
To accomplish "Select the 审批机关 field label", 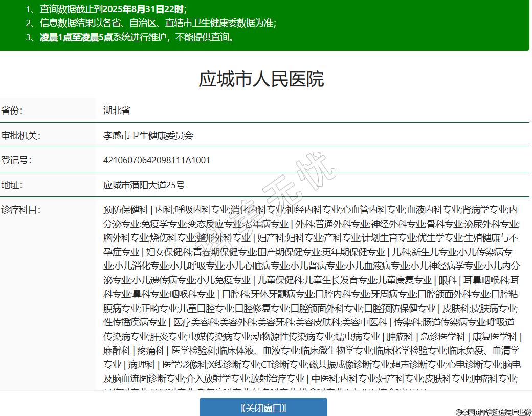I will [x=20, y=136].
